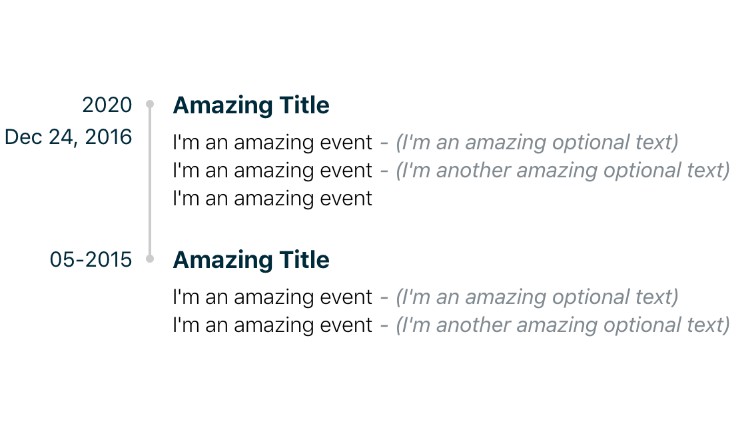Screen dimensions: 747x427
Task: Click the second event under the 2020 title
Action: (x=272, y=170)
